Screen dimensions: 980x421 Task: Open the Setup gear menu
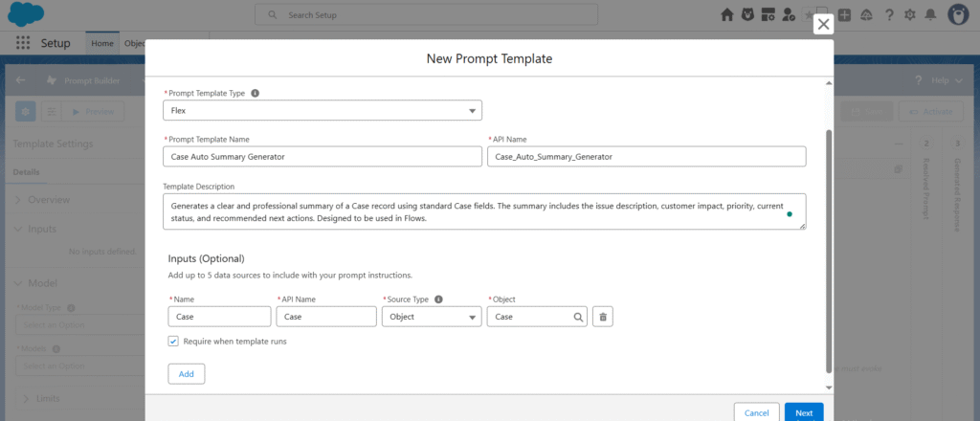point(909,15)
